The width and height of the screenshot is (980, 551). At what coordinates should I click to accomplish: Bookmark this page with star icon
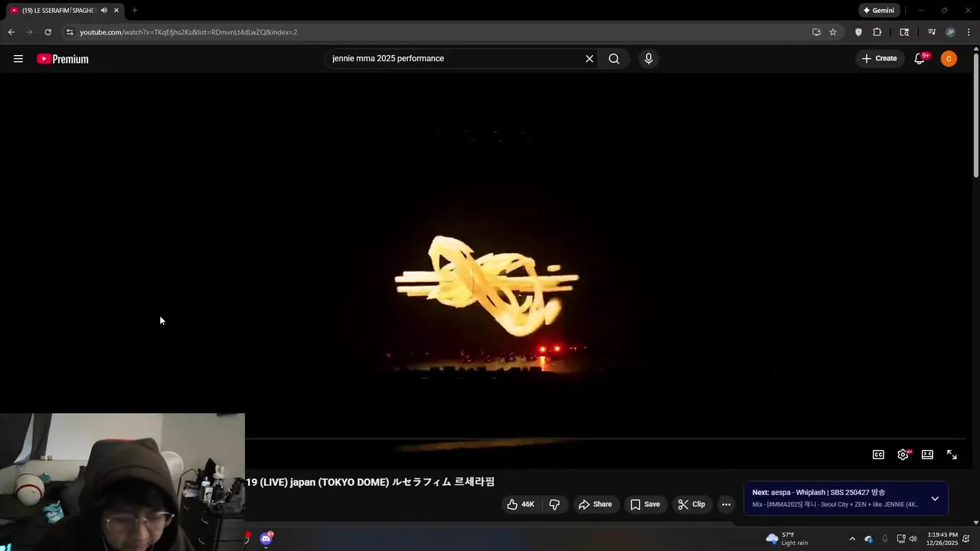coord(833,32)
